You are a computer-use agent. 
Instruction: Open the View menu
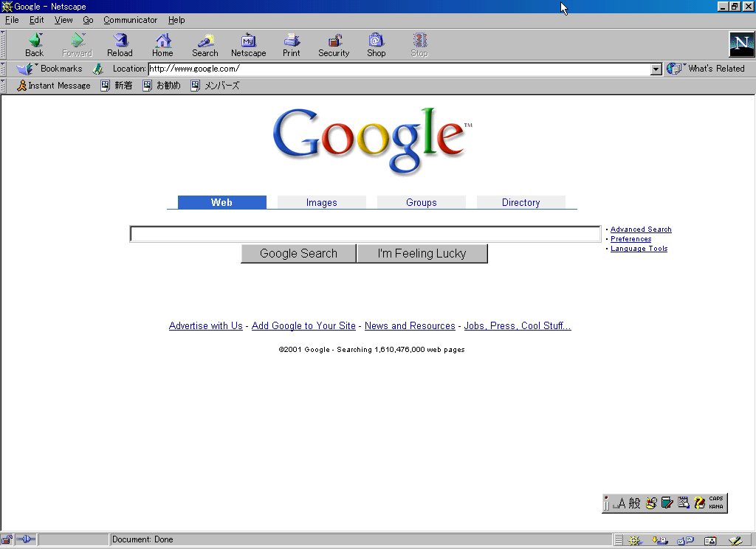coord(63,20)
